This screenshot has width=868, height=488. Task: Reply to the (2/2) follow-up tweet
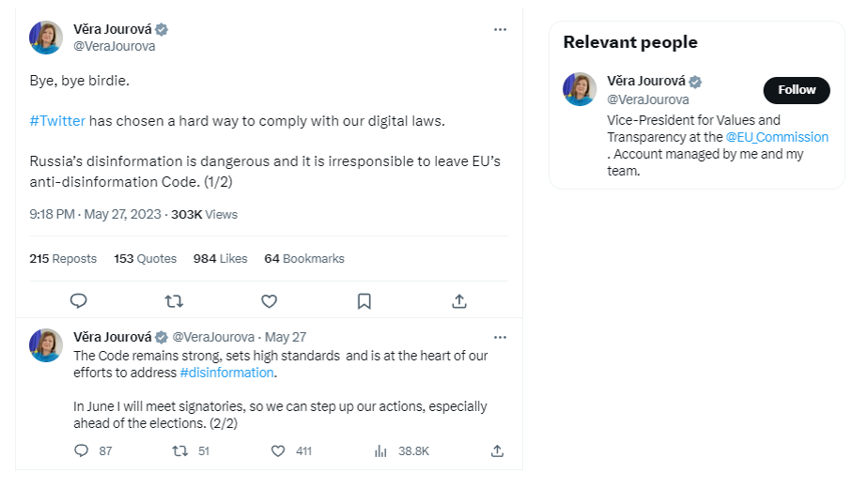82,450
